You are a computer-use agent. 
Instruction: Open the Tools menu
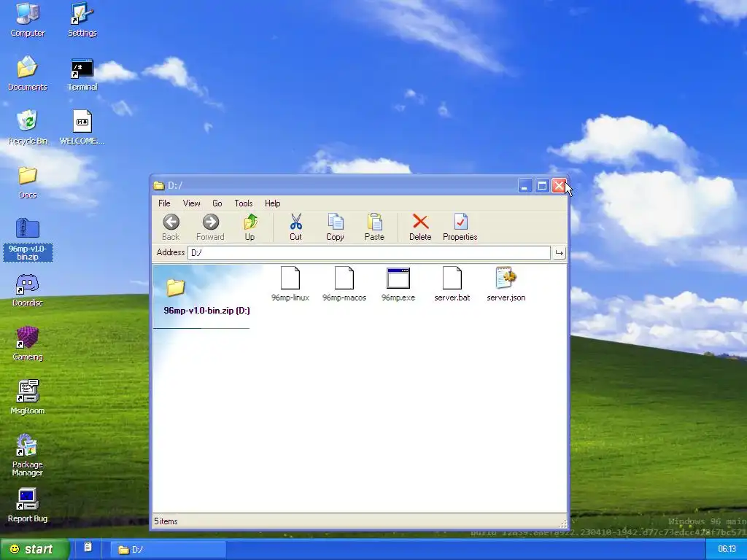pyautogui.click(x=244, y=203)
